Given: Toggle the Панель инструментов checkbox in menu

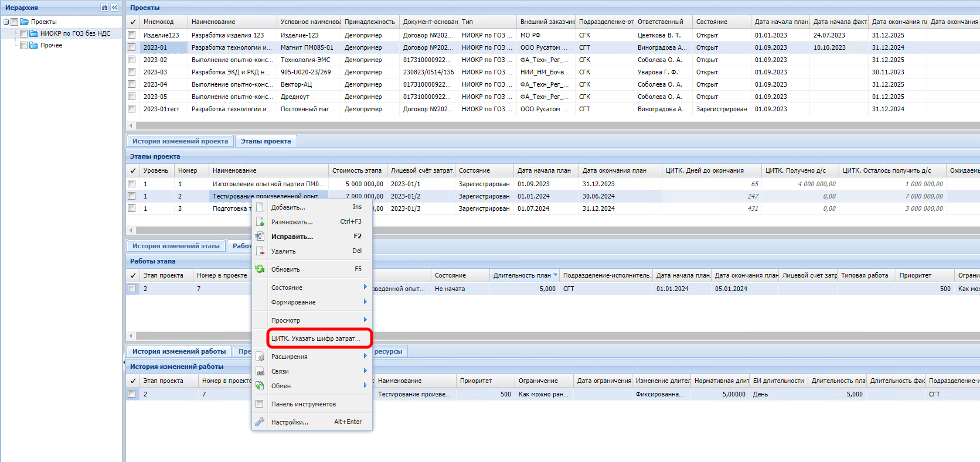Looking at the screenshot, I should click(260, 404).
